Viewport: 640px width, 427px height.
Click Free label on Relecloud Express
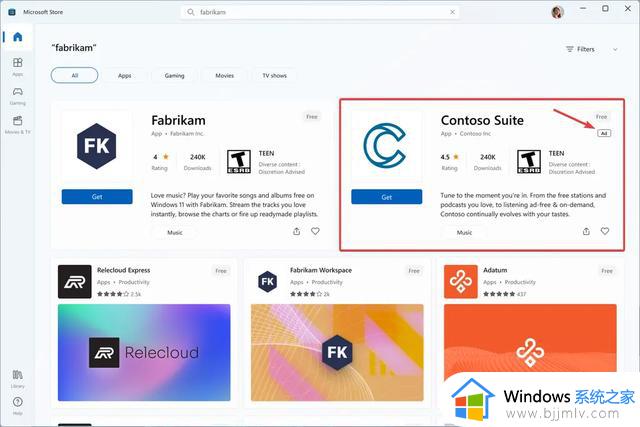(x=221, y=271)
